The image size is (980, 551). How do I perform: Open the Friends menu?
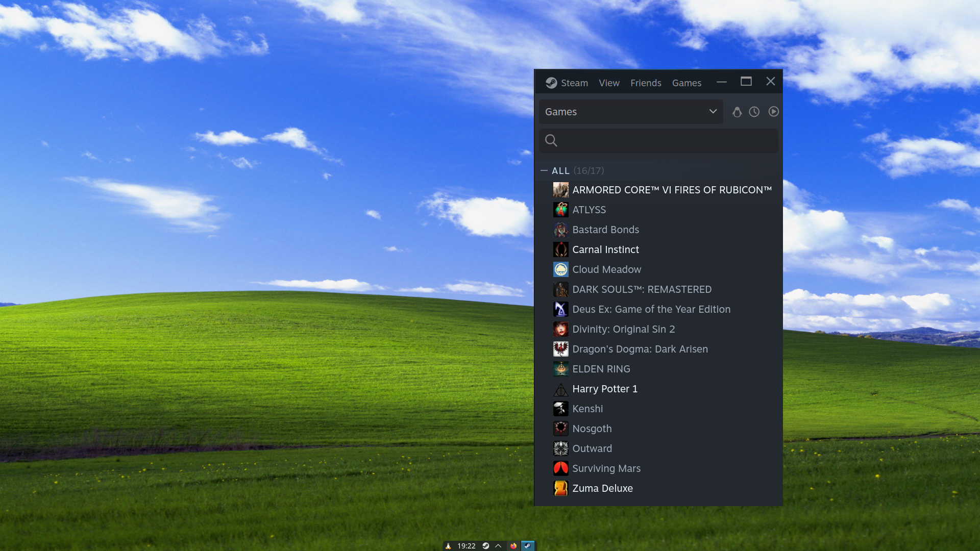[x=646, y=83]
